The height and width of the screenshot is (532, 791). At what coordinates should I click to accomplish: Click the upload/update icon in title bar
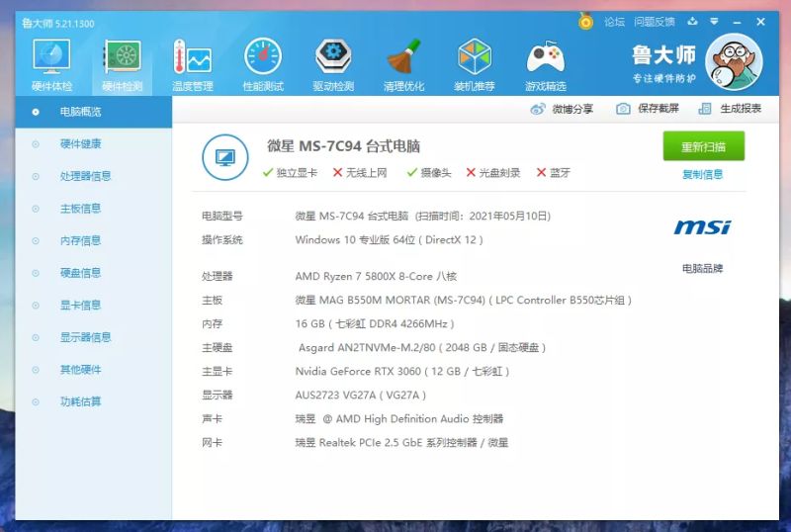pyautogui.click(x=693, y=21)
